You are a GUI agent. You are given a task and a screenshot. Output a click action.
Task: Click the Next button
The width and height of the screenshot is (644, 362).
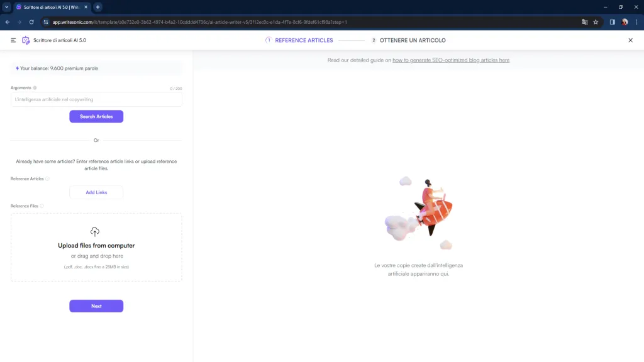96,306
